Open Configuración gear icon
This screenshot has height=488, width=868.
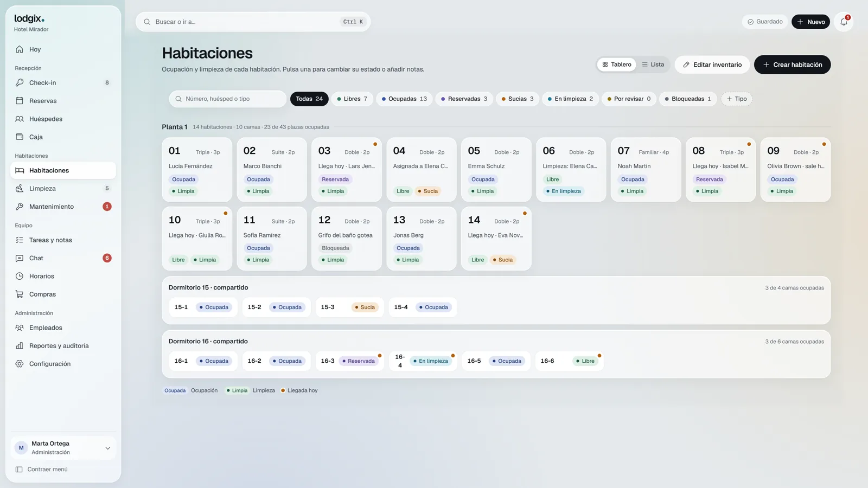20,364
